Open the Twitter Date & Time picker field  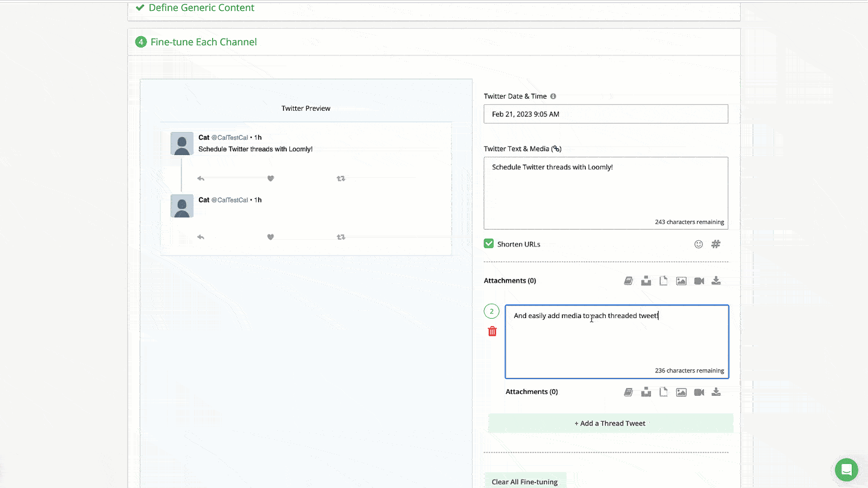click(x=605, y=114)
